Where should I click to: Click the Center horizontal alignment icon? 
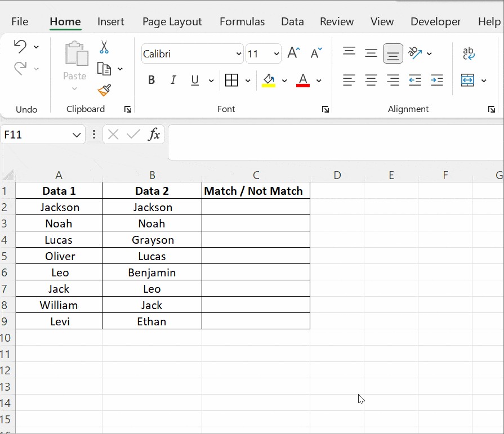coord(371,80)
